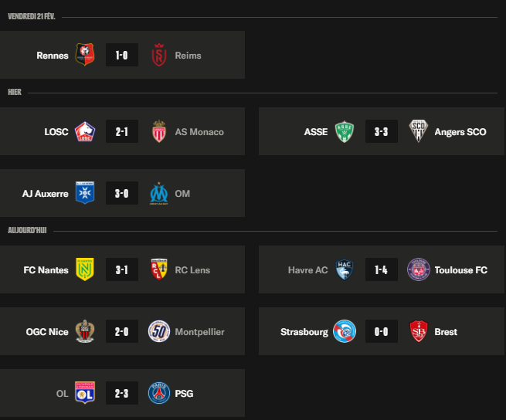
Task: Click the AJ Auxerre crest
Action: pos(84,194)
